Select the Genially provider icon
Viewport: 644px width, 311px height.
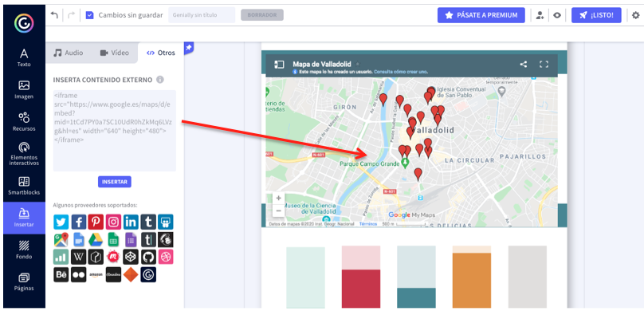(x=148, y=274)
